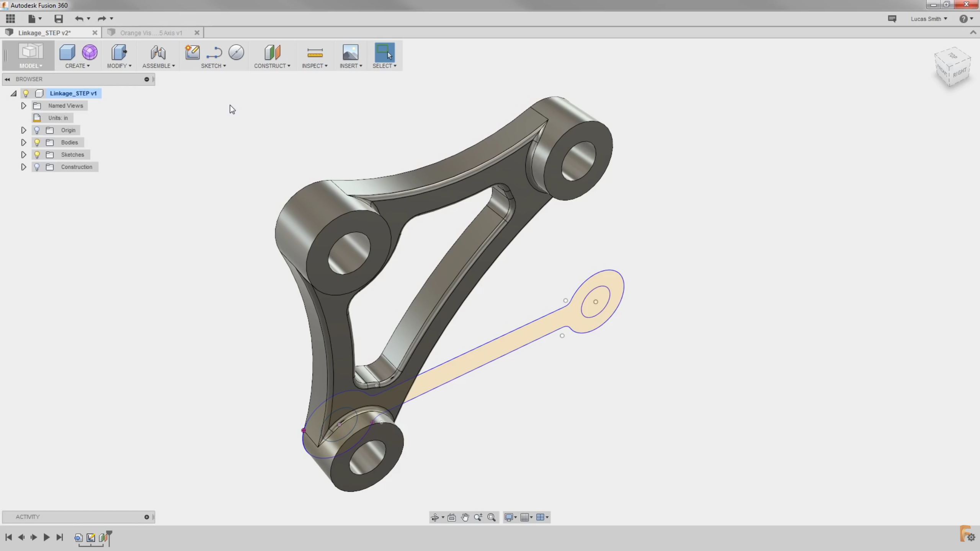Screen dimensions: 980x551
Task: Click the Save disk icon
Action: pos(58,18)
